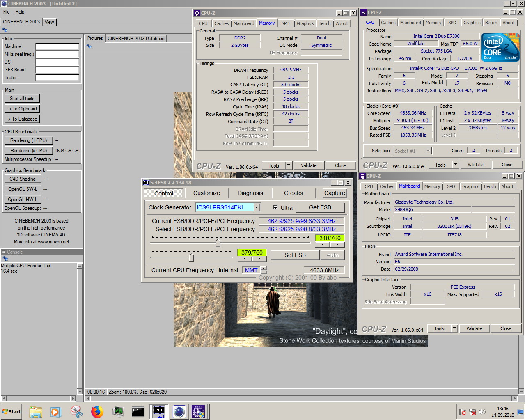Image resolution: width=525 pixels, height=420 pixels.
Task: Switch to the View tab in CINEBENCH
Action: (x=49, y=22)
